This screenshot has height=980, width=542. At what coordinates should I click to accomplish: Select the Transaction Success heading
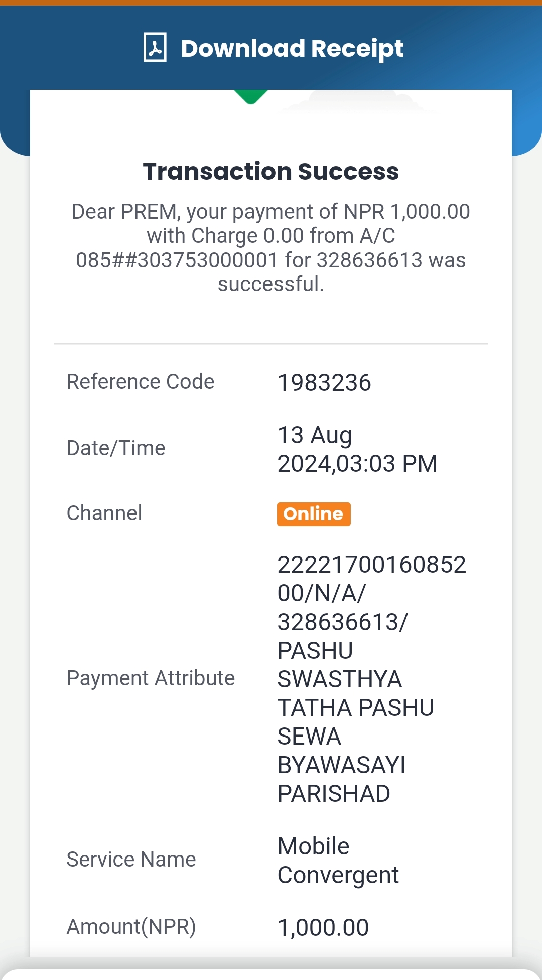(x=271, y=172)
